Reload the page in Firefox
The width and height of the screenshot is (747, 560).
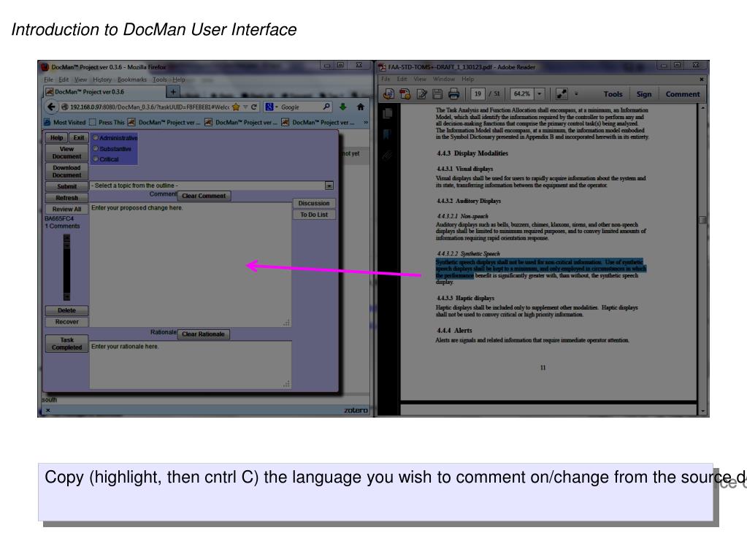pyautogui.click(x=254, y=107)
